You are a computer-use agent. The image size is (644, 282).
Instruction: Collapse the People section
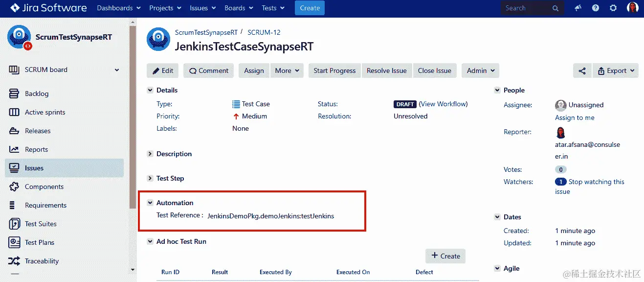tap(497, 90)
